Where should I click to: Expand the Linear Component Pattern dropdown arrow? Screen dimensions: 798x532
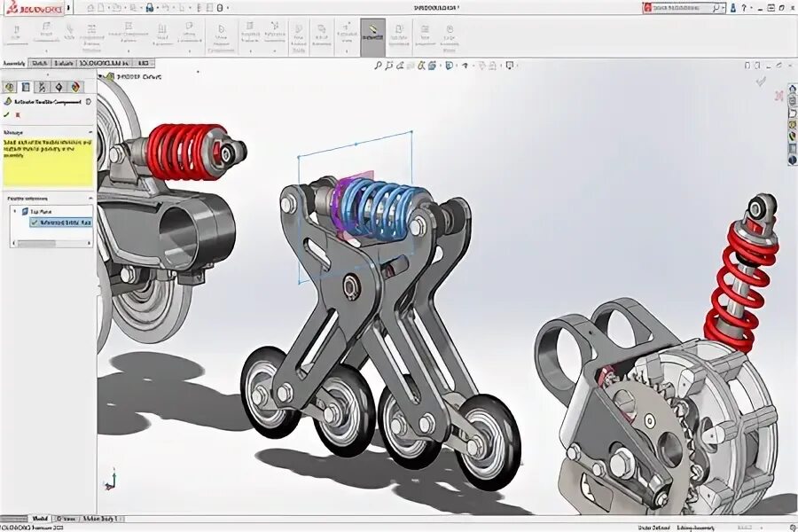coord(129,51)
